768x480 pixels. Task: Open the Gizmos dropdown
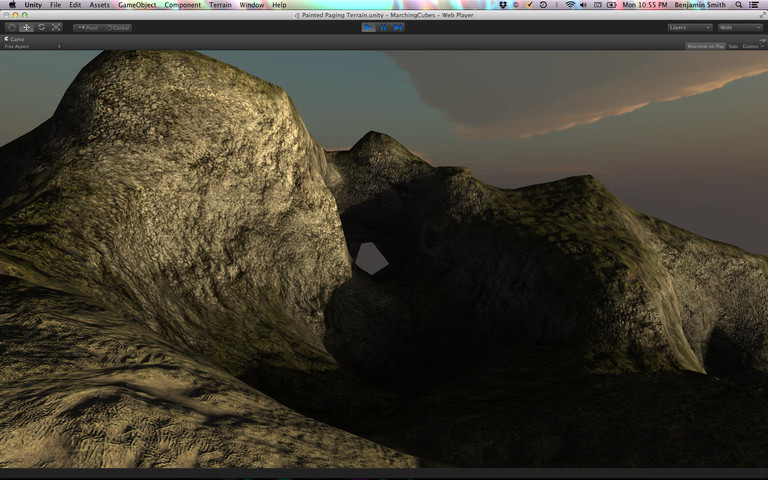click(x=752, y=47)
